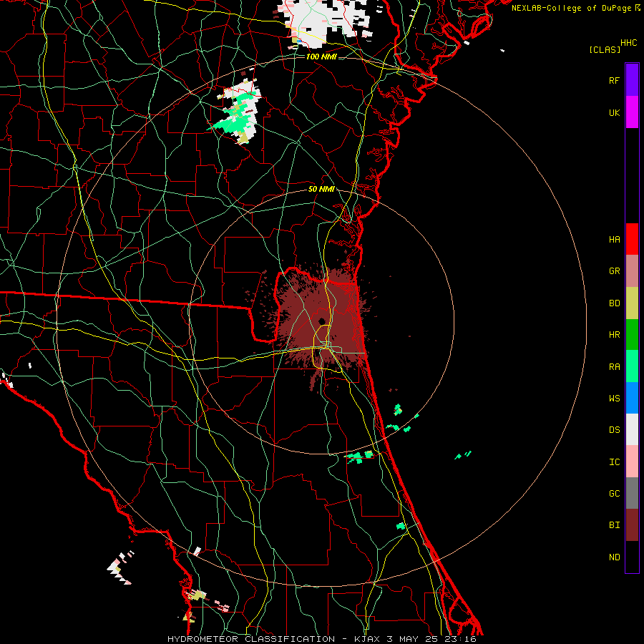Click the RF legend label

pos(615,80)
